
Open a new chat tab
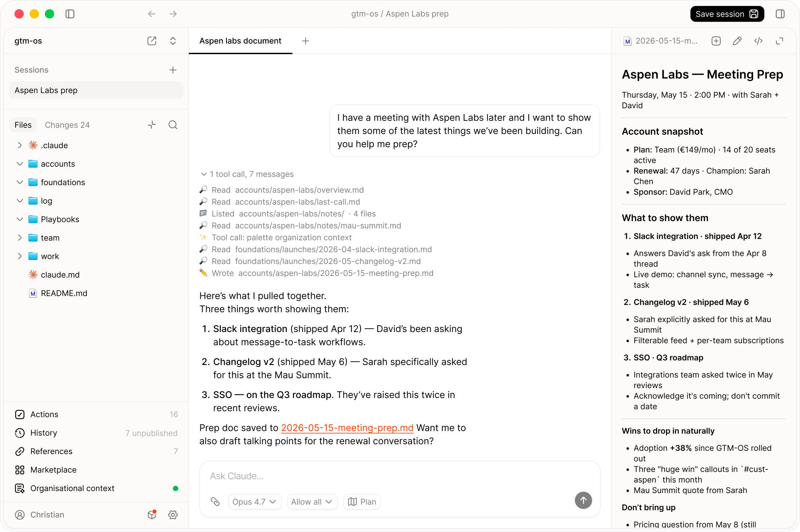coord(305,41)
